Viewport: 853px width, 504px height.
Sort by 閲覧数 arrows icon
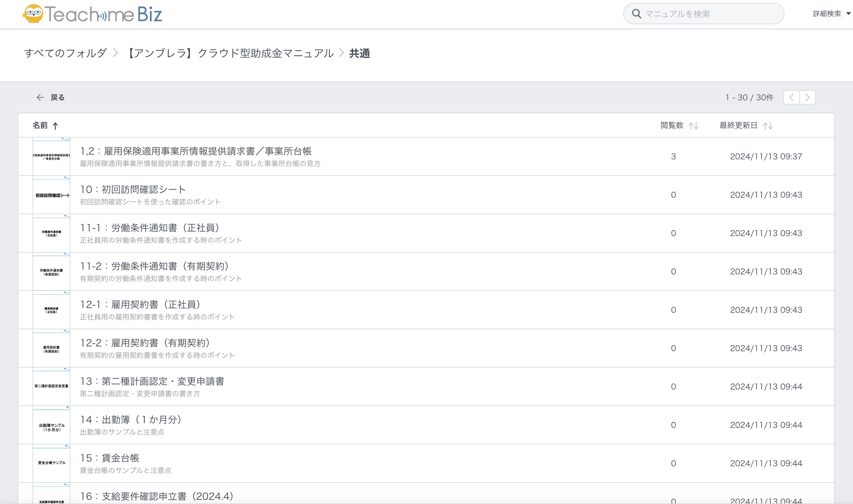(693, 126)
